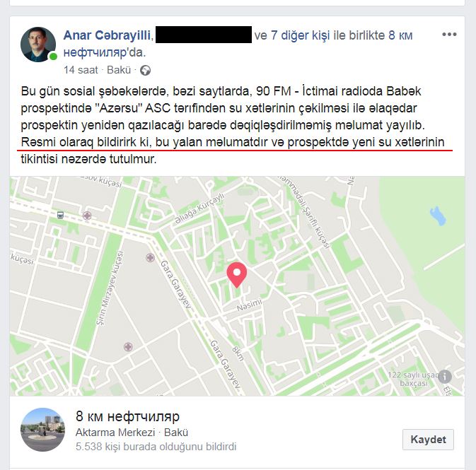Click the '14 saat' post timestamp
476x470 pixels.
(x=81, y=70)
